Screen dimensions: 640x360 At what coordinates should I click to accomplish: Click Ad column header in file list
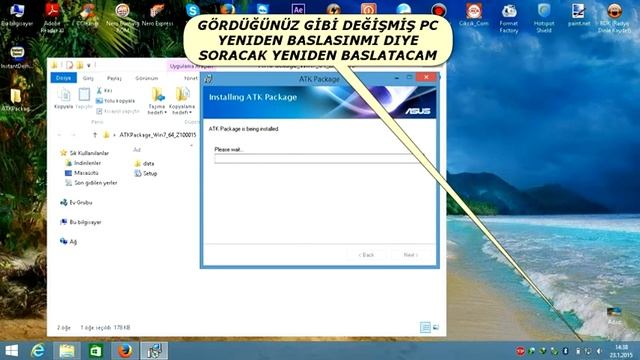(137, 150)
